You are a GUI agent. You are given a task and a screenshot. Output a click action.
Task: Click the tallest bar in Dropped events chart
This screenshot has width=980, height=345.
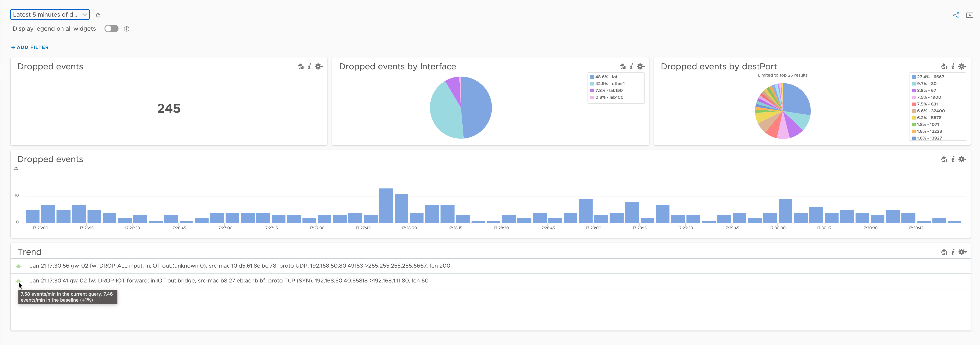(386, 206)
